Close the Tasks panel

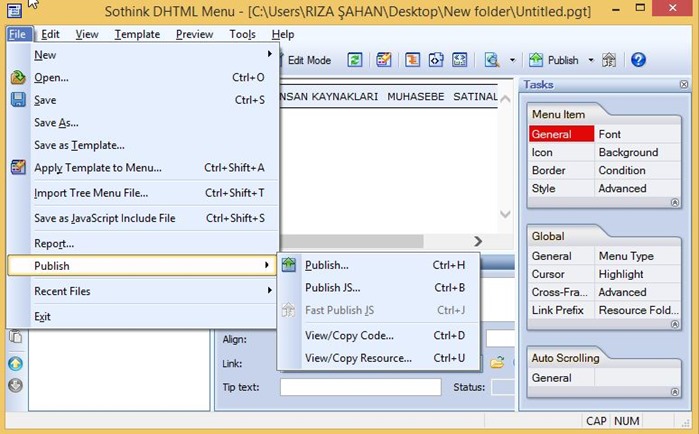tap(684, 84)
